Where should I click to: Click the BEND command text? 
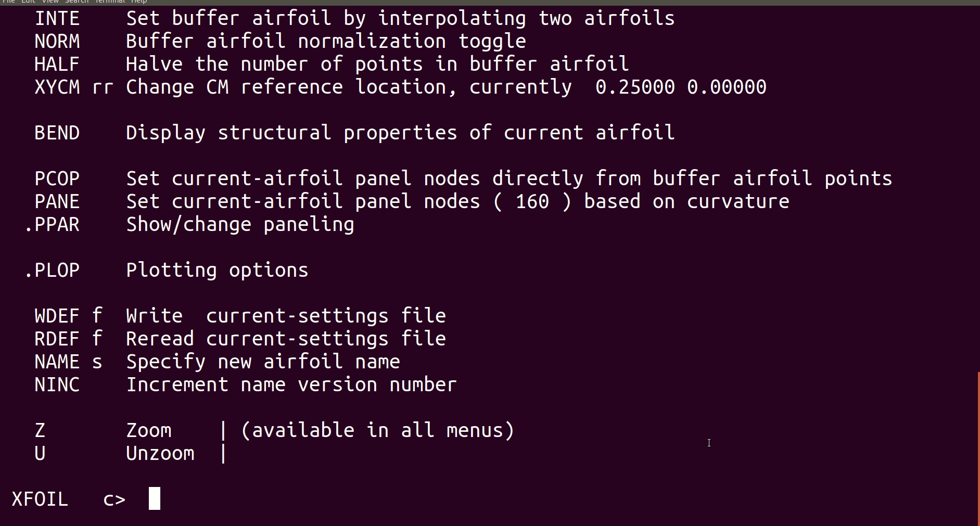coord(57,133)
